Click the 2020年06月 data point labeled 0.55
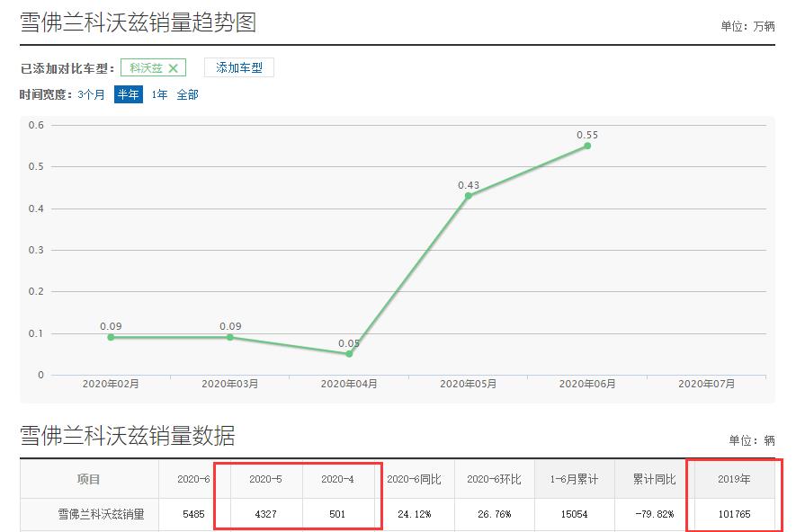Image resolution: width=796 pixels, height=532 pixels. [x=587, y=146]
